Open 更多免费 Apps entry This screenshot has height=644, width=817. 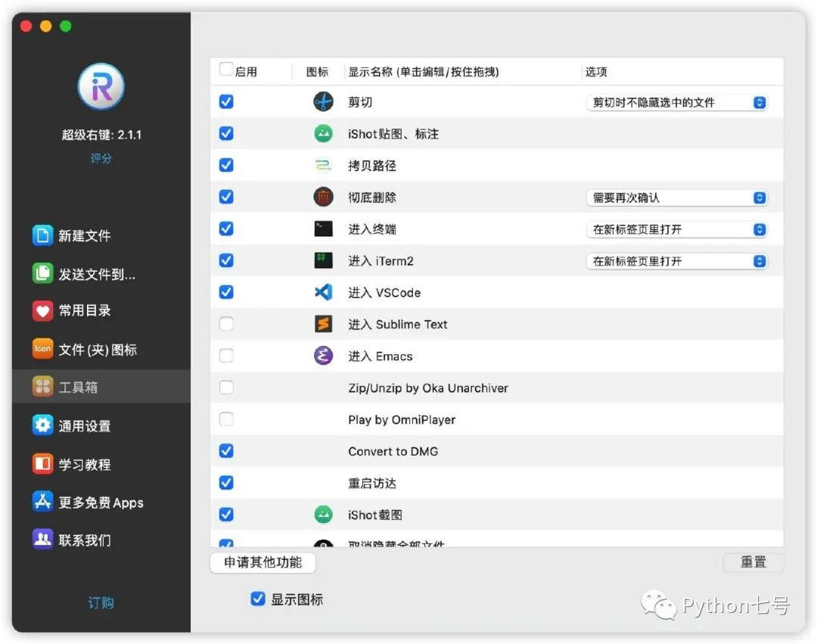pos(101,502)
